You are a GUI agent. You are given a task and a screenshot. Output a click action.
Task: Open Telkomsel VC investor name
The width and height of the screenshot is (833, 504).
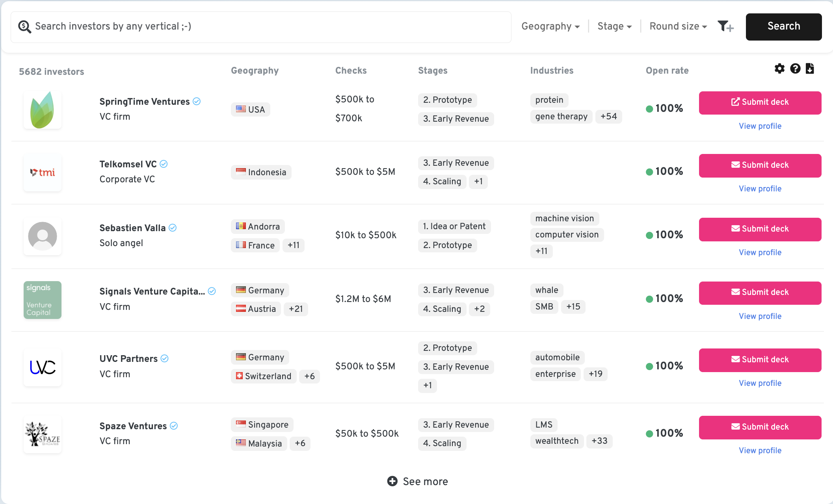[128, 164]
